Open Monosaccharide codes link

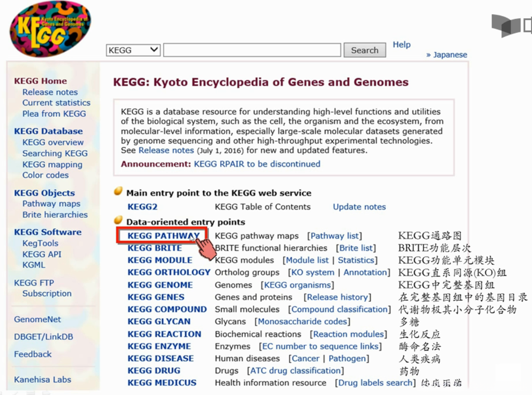303,321
